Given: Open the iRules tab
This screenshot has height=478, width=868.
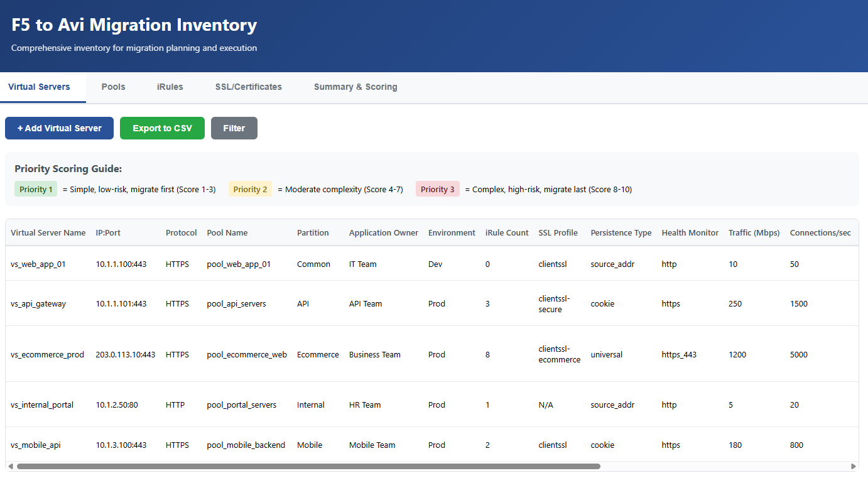Looking at the screenshot, I should 170,87.
